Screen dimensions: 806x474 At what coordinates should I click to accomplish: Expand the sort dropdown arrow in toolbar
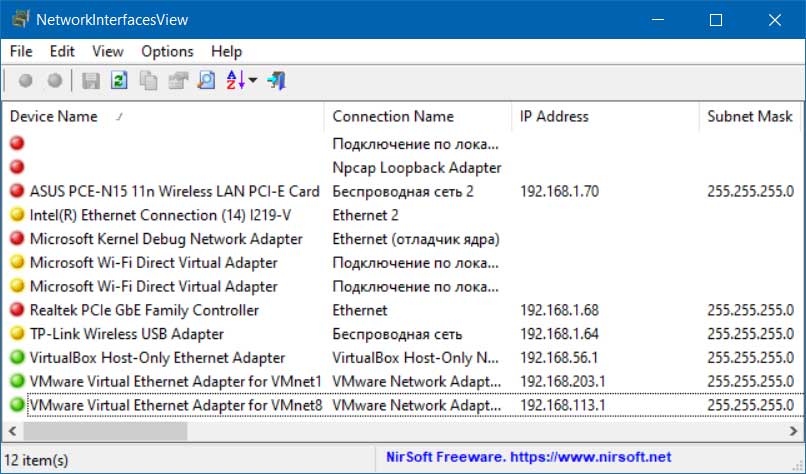[253, 80]
